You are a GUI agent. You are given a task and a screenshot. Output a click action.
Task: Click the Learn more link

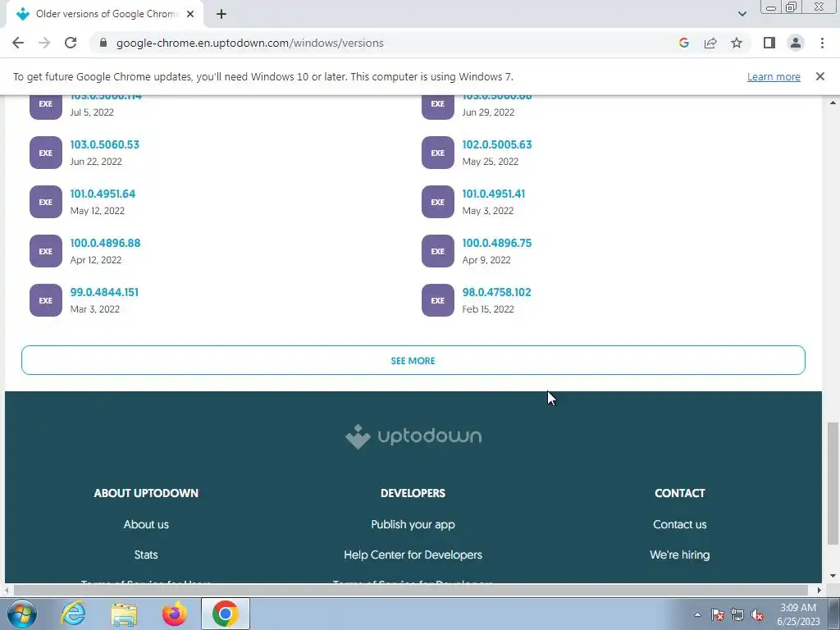click(x=774, y=76)
